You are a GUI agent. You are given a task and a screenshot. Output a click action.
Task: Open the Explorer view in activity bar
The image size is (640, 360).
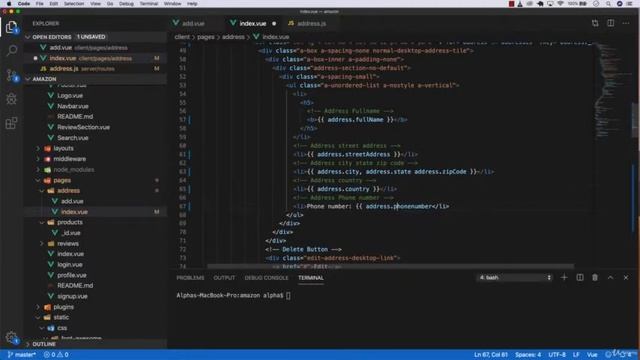click(x=12, y=27)
